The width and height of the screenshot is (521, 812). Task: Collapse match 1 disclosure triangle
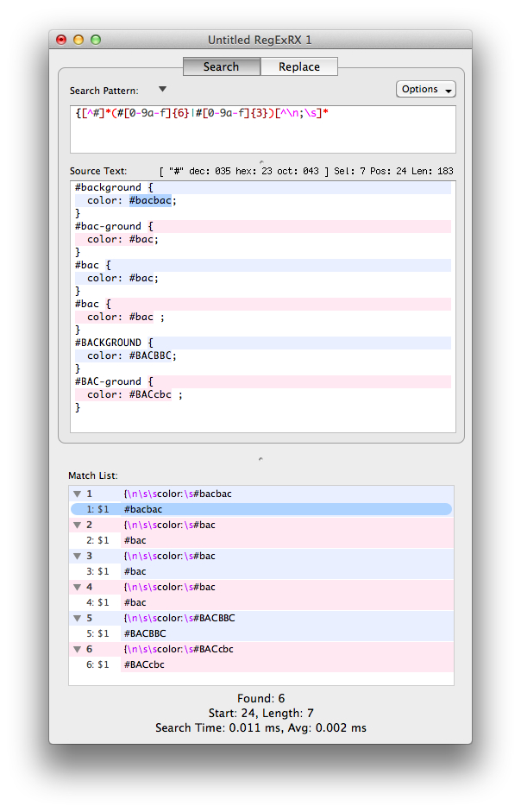77,494
